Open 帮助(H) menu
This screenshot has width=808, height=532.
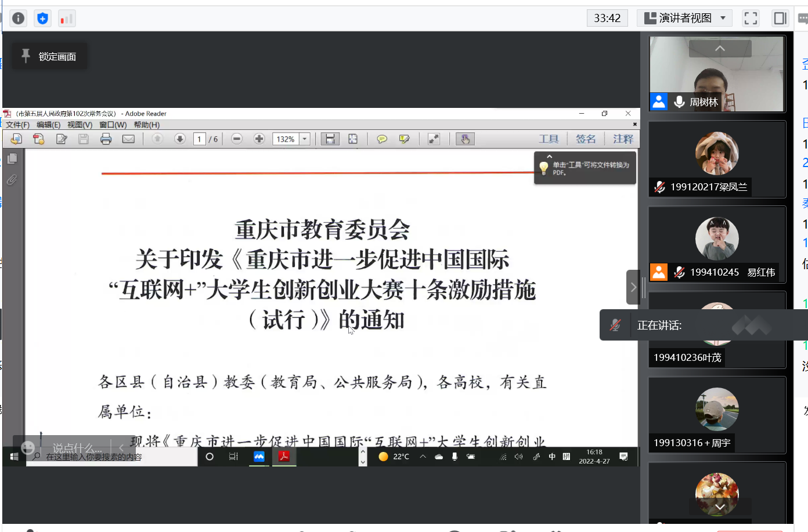(146, 125)
